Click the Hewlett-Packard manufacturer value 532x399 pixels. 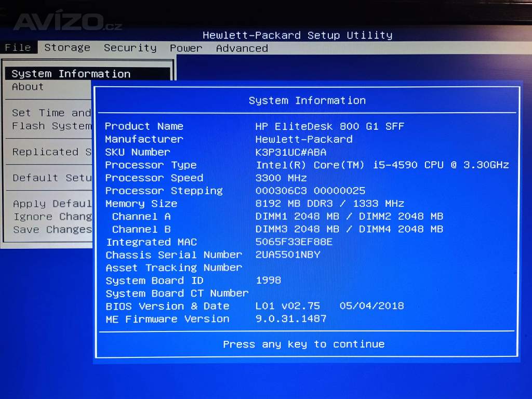click(303, 139)
